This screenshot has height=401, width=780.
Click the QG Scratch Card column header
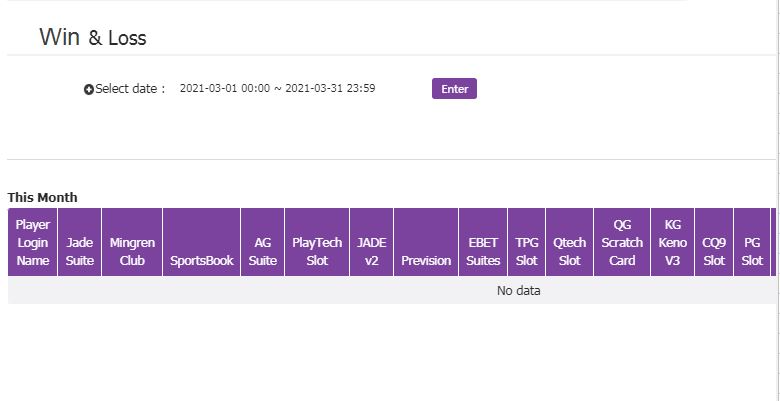click(x=622, y=242)
